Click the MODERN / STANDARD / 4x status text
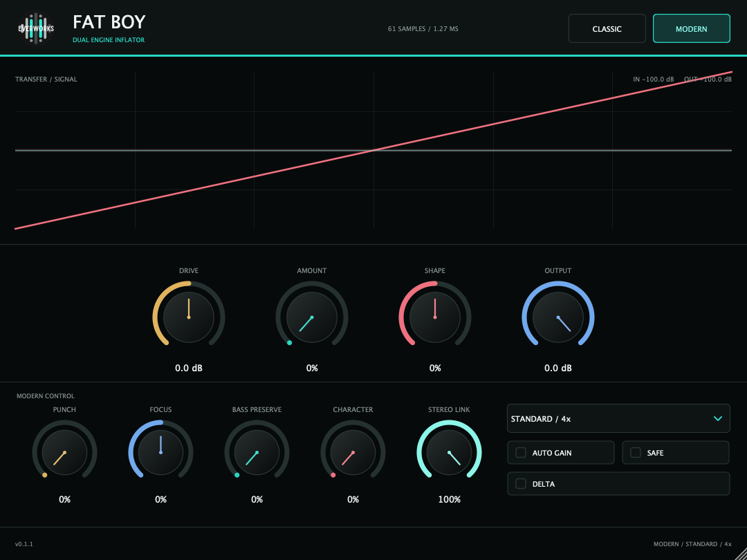This screenshot has width=747, height=560. [x=692, y=544]
